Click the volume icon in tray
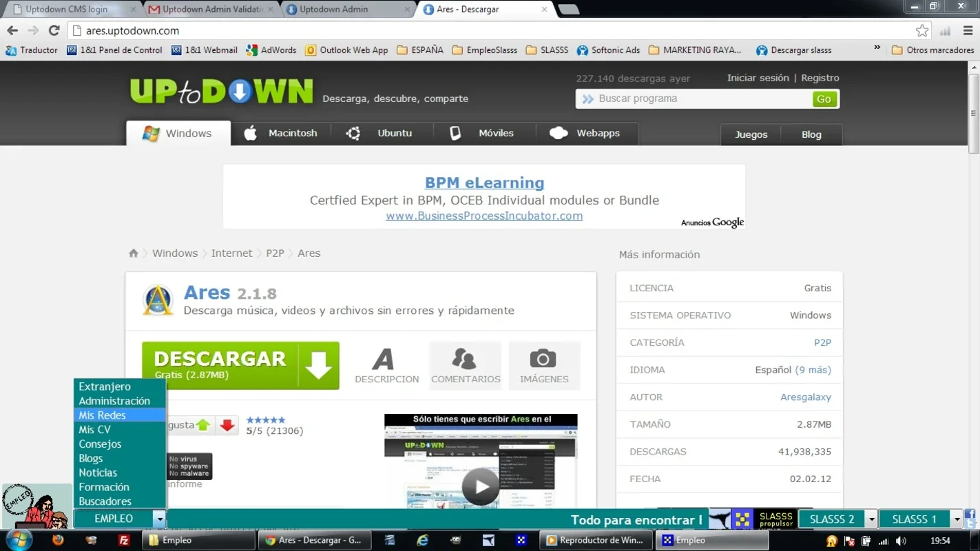 pyautogui.click(x=901, y=541)
